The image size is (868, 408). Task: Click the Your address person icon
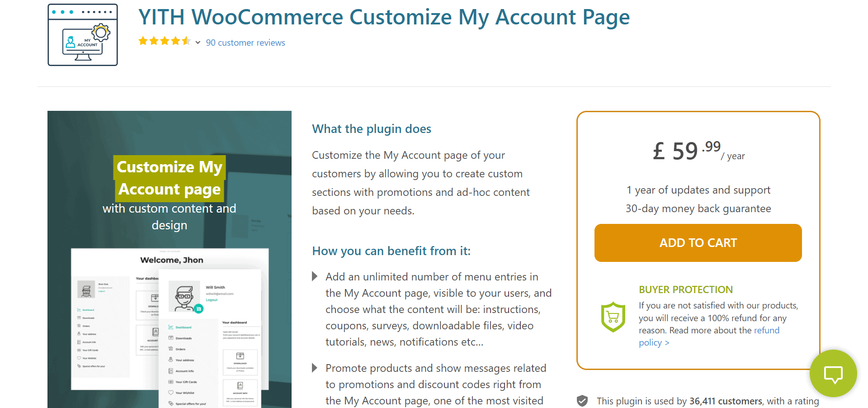pyautogui.click(x=170, y=360)
